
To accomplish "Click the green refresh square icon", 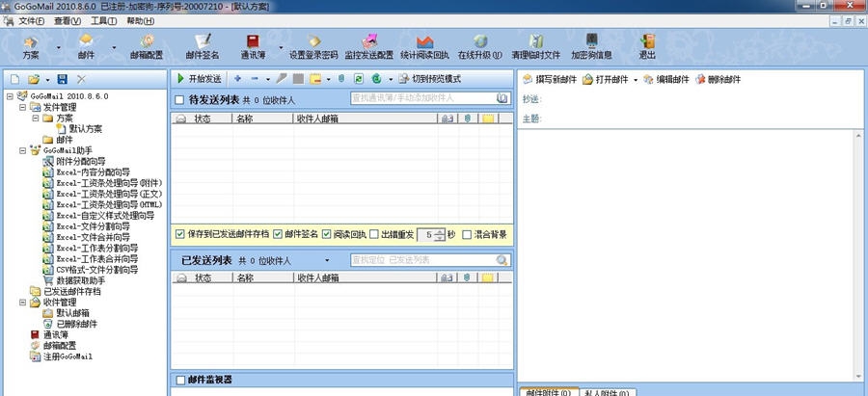I will (358, 79).
